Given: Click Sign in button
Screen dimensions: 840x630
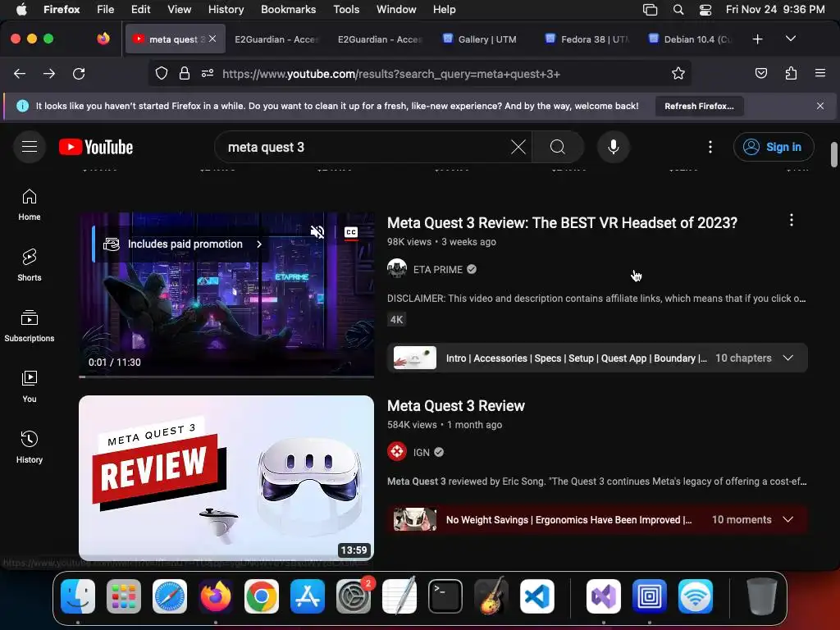Looking at the screenshot, I should [x=774, y=147].
